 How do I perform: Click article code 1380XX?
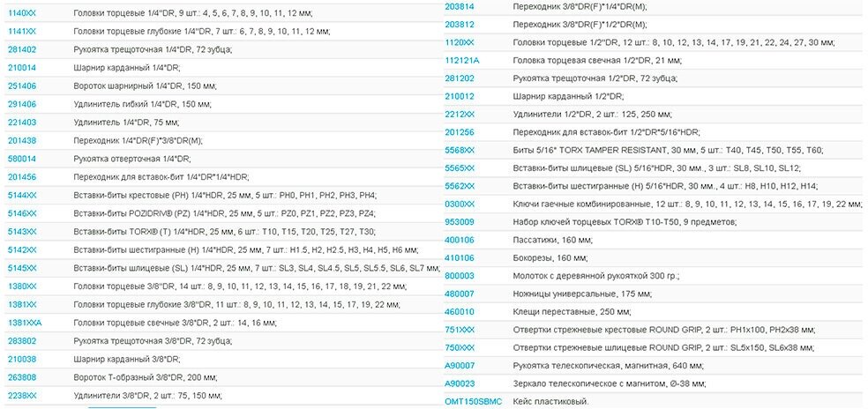tap(22, 286)
